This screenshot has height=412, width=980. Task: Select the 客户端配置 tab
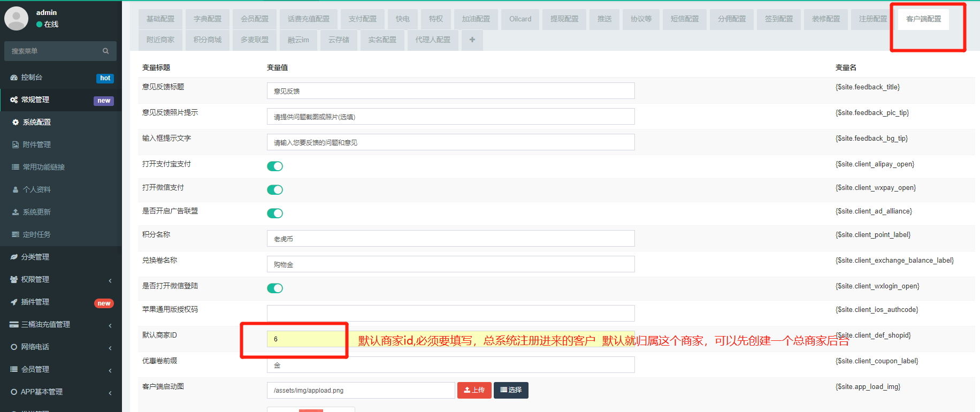tap(924, 19)
